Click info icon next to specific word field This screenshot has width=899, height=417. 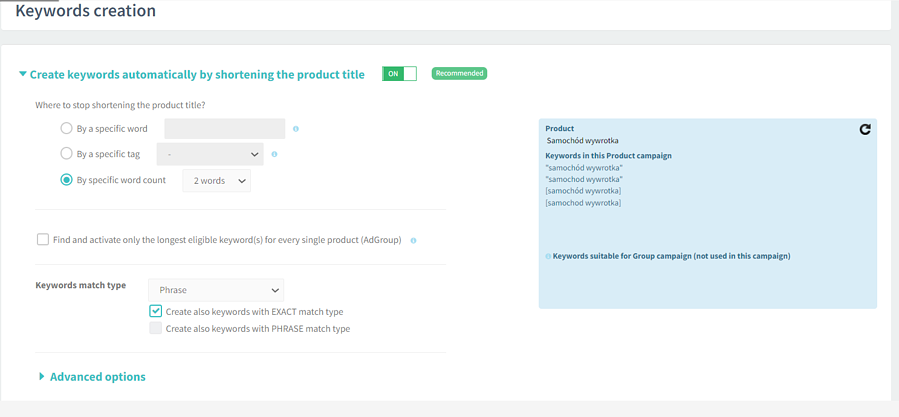click(x=296, y=129)
